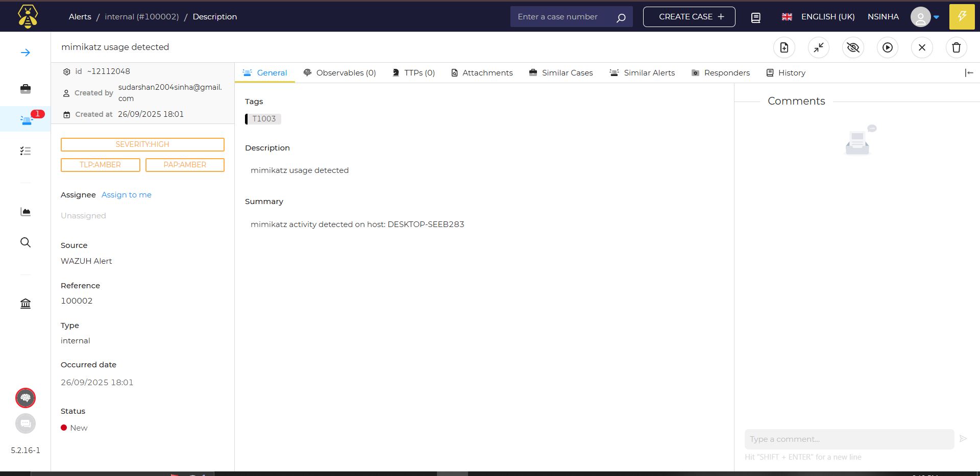Image resolution: width=980 pixels, height=476 pixels.
Task: Click the brain icon in sidebar
Action: 26,398
